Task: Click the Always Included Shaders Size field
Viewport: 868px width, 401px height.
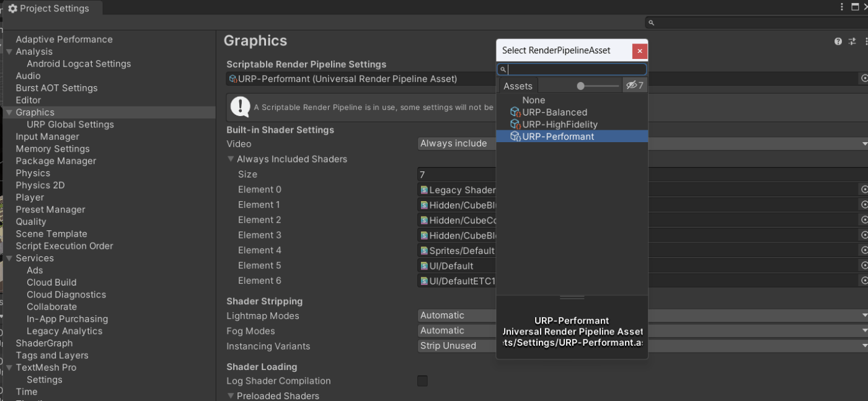Action: pos(643,174)
